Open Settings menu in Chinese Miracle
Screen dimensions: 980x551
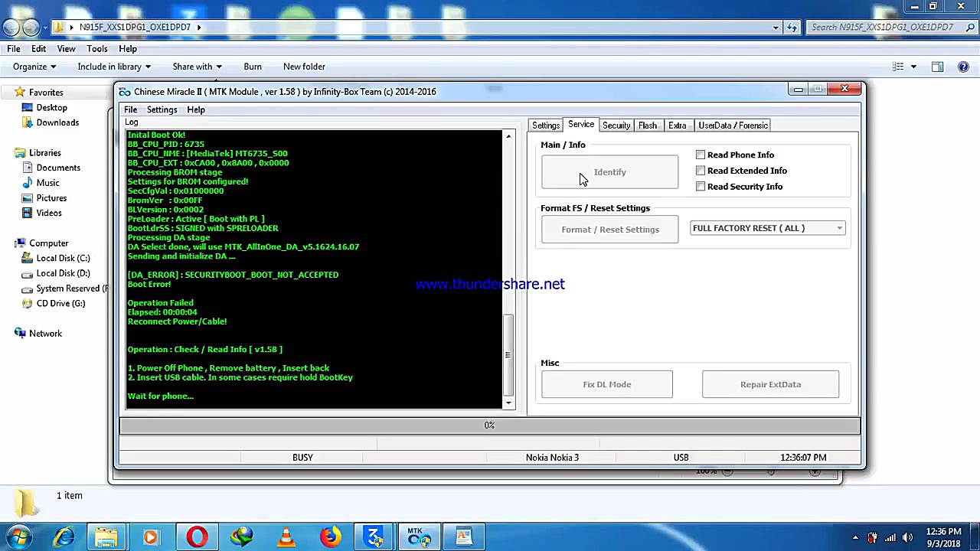[x=162, y=109]
